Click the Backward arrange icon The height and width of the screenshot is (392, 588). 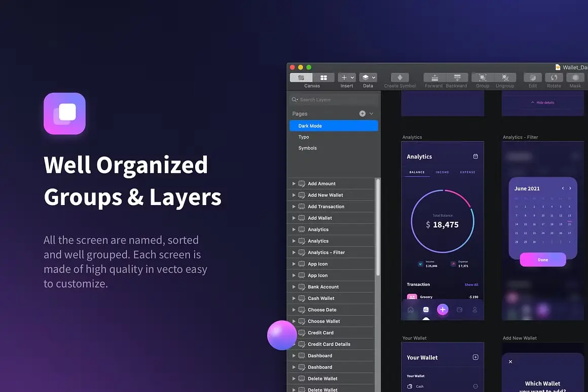pyautogui.click(x=456, y=77)
